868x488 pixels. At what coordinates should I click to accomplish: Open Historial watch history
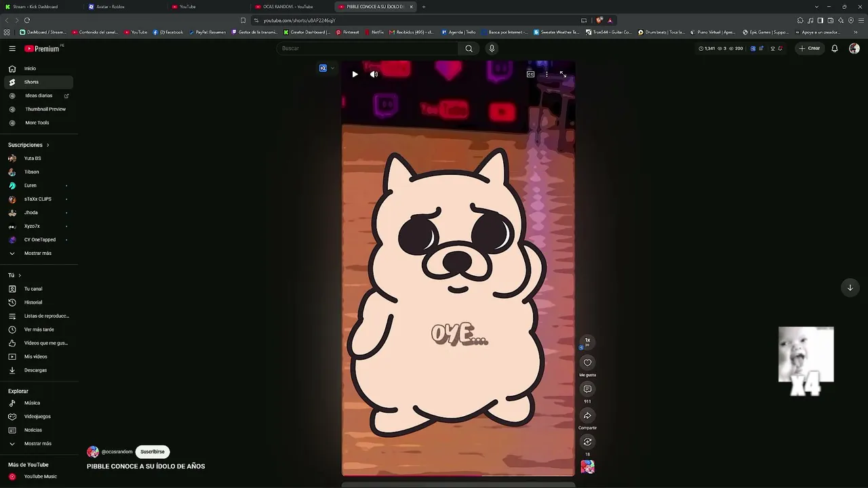tap(39, 302)
